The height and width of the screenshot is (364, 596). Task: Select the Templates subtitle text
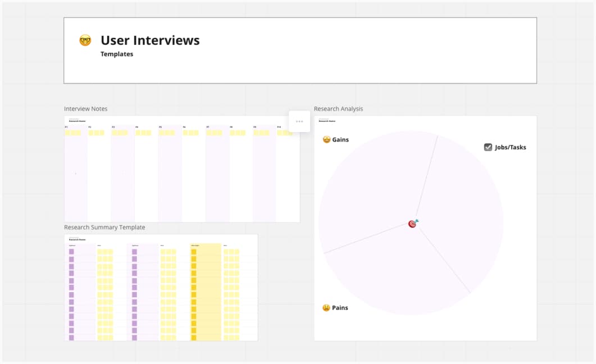pyautogui.click(x=117, y=54)
